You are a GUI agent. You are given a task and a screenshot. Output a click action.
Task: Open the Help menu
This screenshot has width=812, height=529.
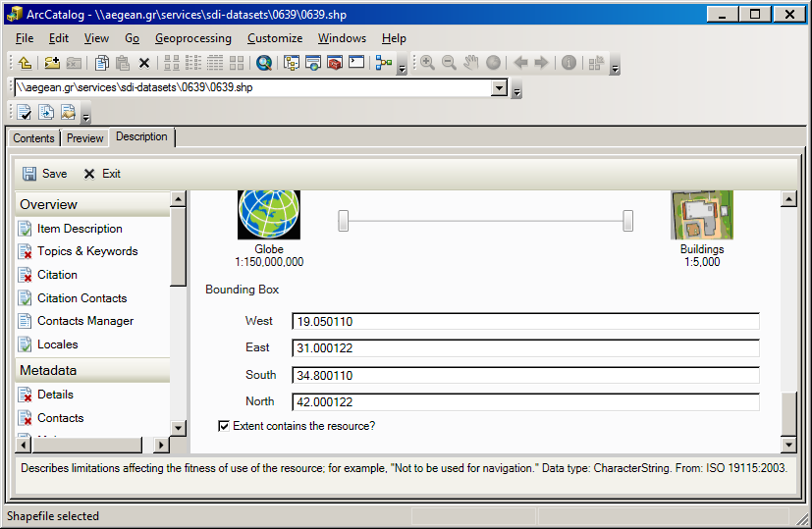pos(394,38)
